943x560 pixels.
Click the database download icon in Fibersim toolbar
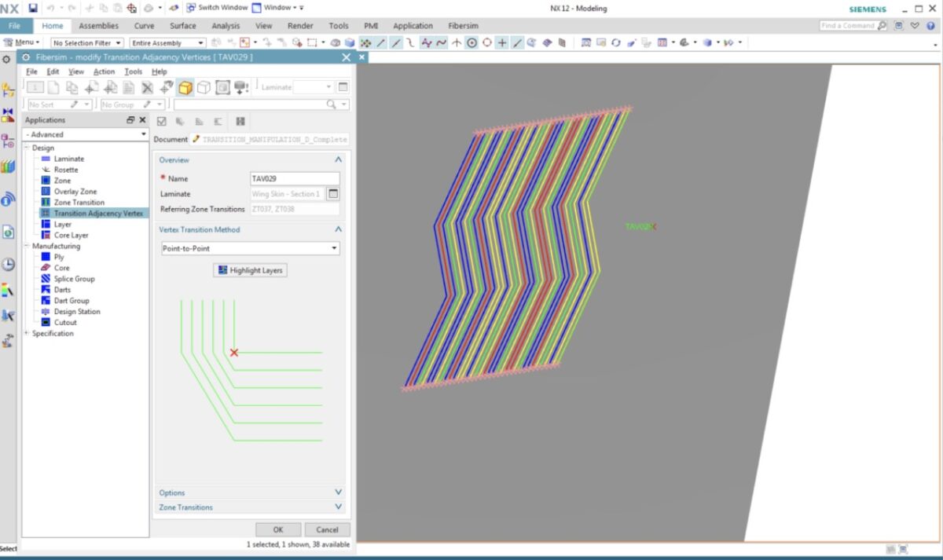coord(241,87)
